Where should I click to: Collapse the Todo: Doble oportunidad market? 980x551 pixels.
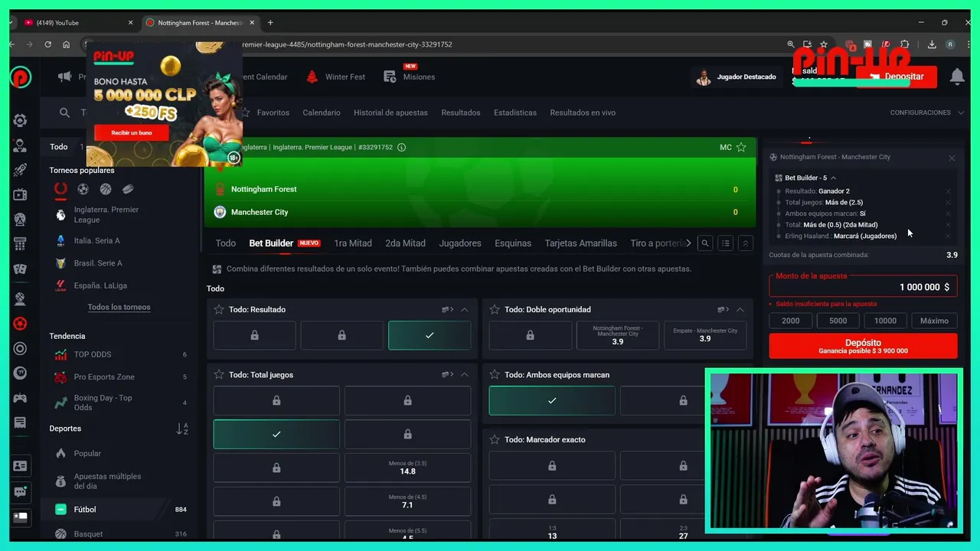(740, 310)
